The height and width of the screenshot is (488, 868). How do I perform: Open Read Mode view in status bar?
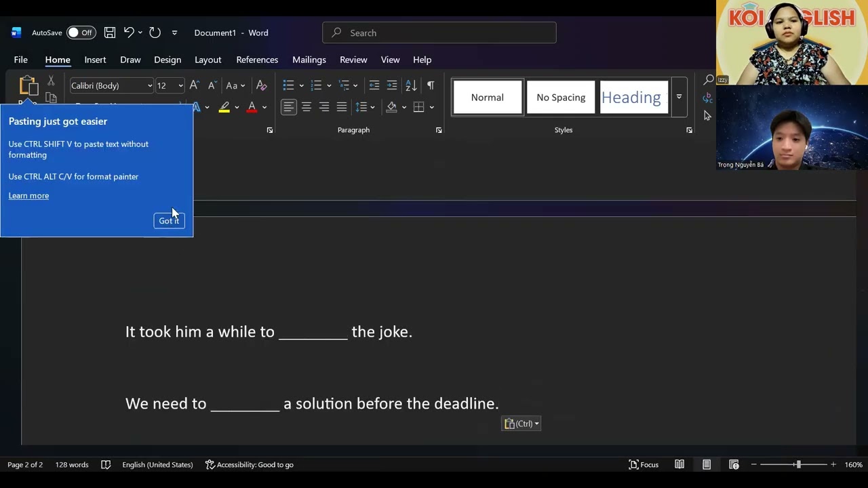(x=679, y=464)
